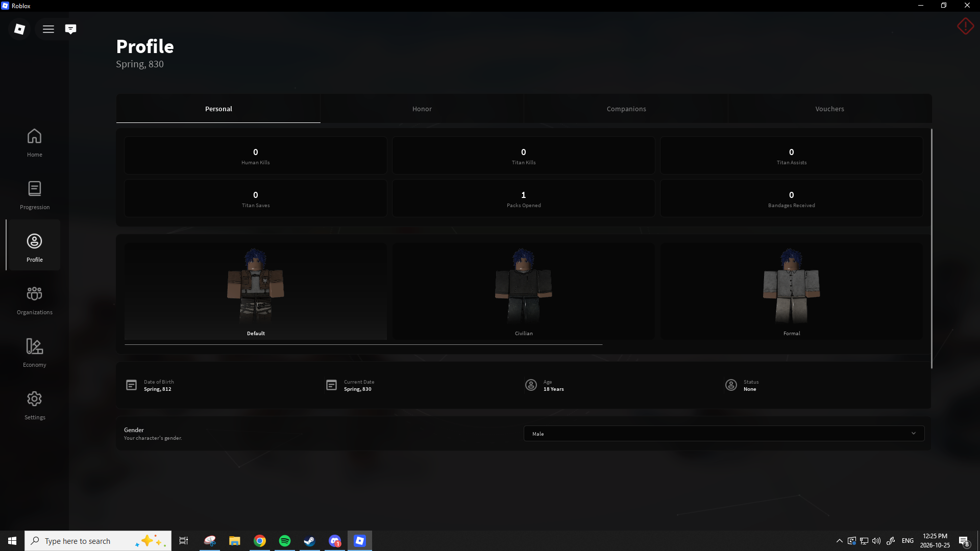Click the Titan Assists stat card
The width and height of the screenshot is (980, 551).
[792, 156]
